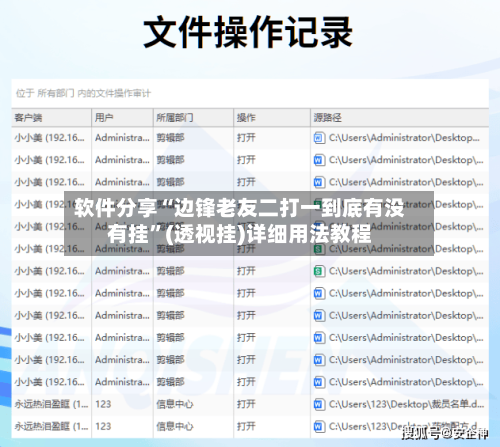Click the 文件操作记录 title heading
Viewport: 500px width, 447px height.
[x=248, y=33]
